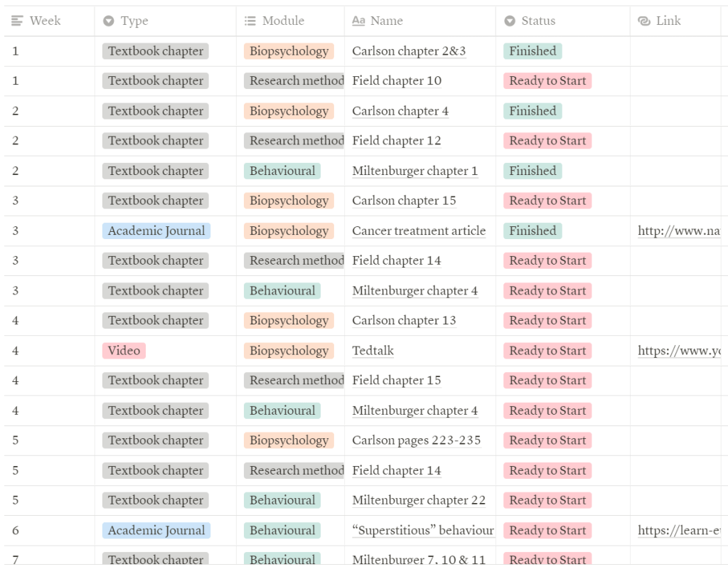Click the Aa icon beside Name header
This screenshot has height=572, width=728.
(x=359, y=21)
